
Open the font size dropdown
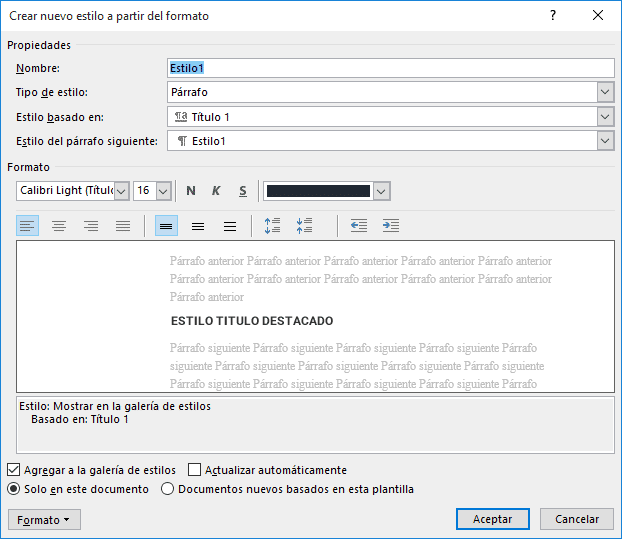pos(164,191)
